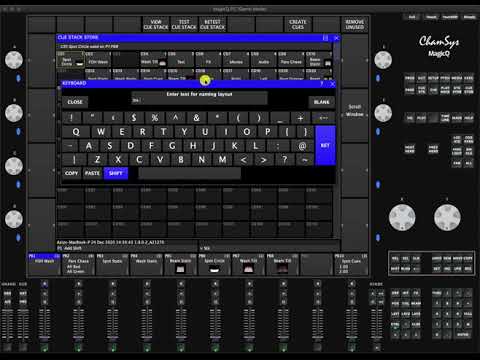
Task: Click CLOSE on the on-screen keyboard
Action: 75,102
